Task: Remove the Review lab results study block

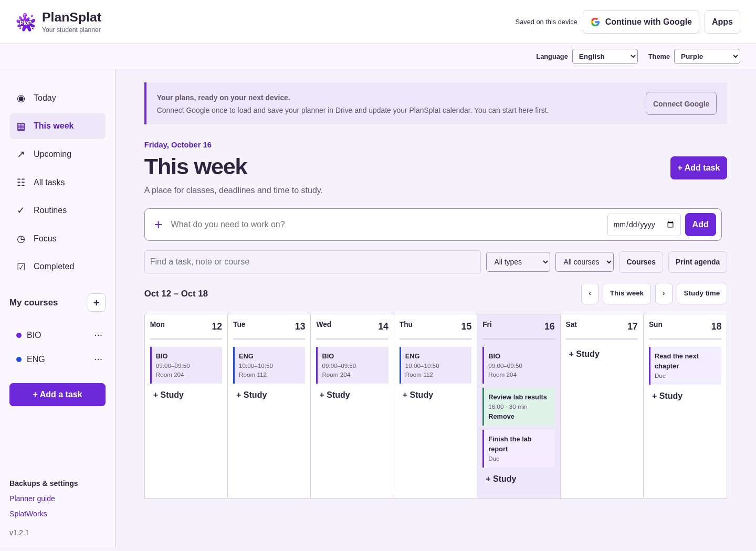Action: click(501, 417)
